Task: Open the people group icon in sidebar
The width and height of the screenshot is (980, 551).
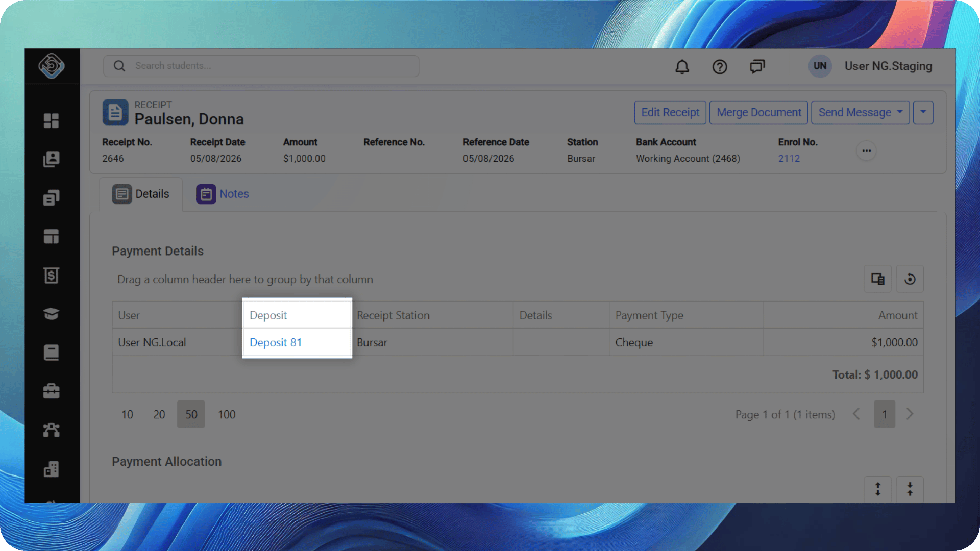Action: 52,430
